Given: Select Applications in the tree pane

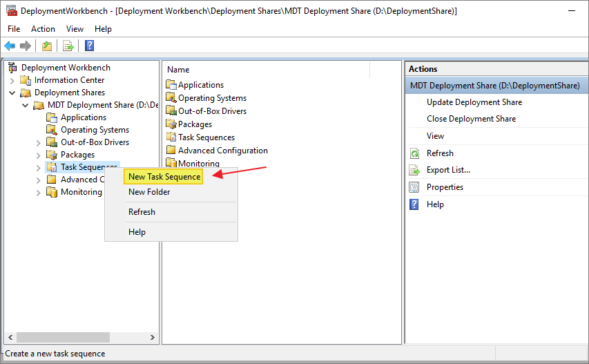Looking at the screenshot, I should click(x=84, y=117).
